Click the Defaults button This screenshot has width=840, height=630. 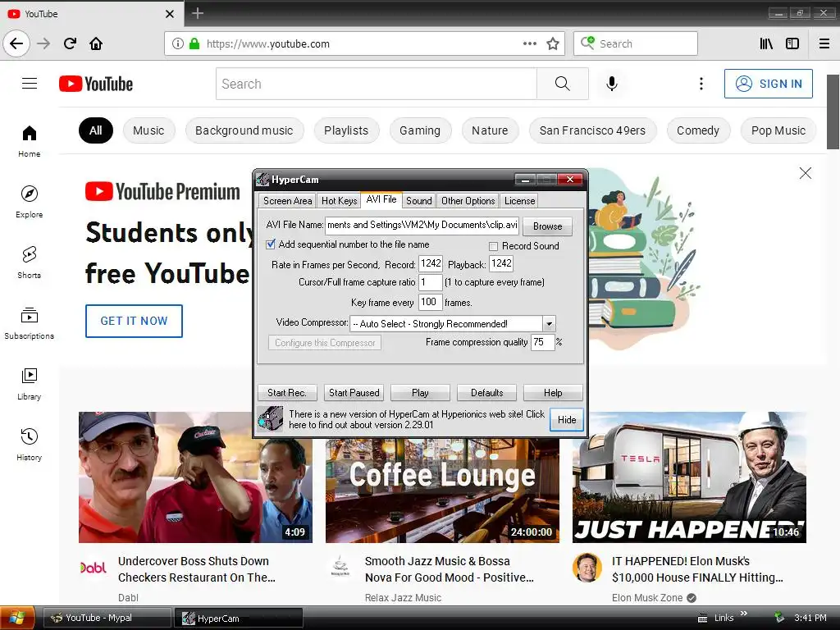tap(487, 393)
